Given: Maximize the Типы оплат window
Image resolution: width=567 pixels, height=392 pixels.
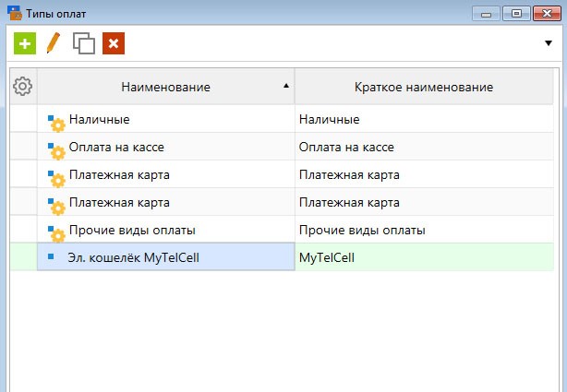Looking at the screenshot, I should (x=517, y=14).
